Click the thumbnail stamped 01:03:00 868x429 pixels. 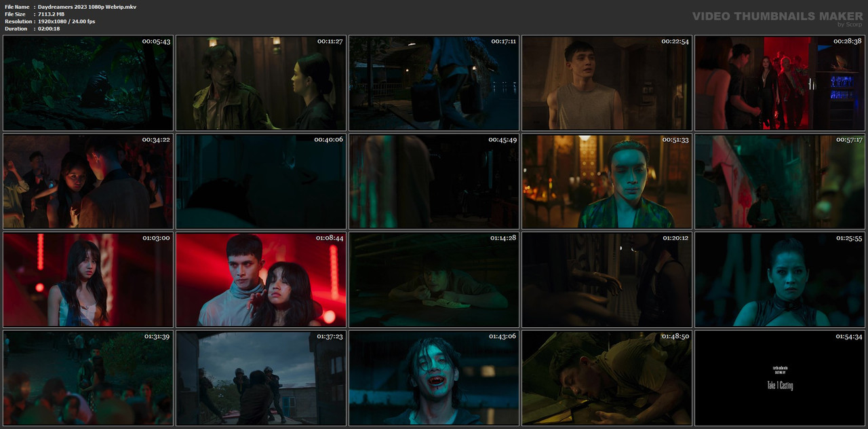88,280
